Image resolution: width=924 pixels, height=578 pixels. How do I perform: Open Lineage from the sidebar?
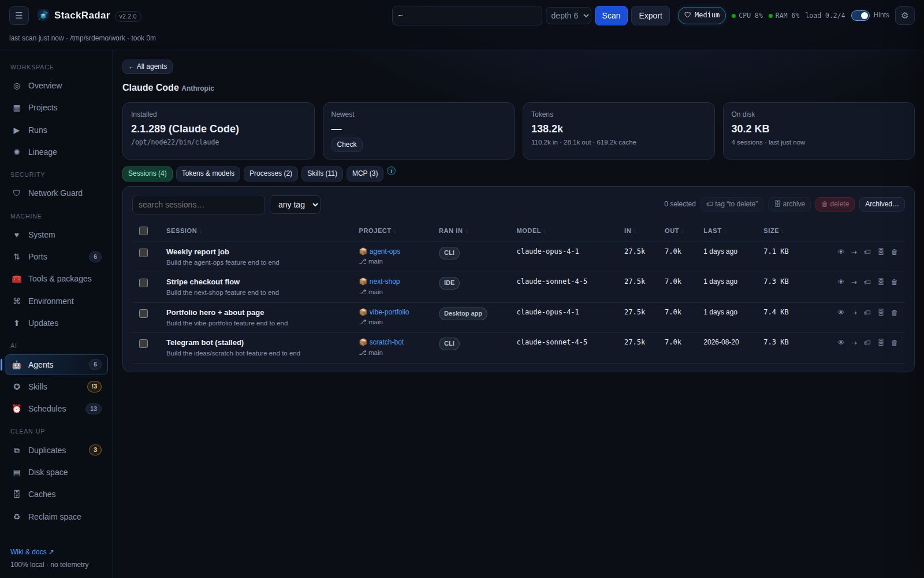[x=56, y=152]
